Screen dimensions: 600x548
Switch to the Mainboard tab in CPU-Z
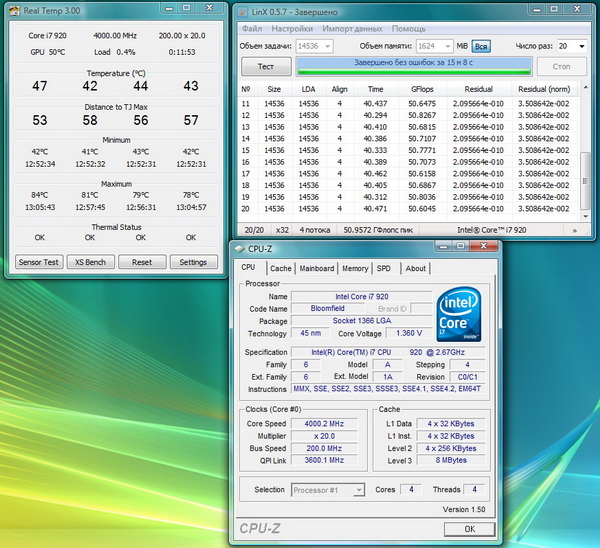pos(317,268)
